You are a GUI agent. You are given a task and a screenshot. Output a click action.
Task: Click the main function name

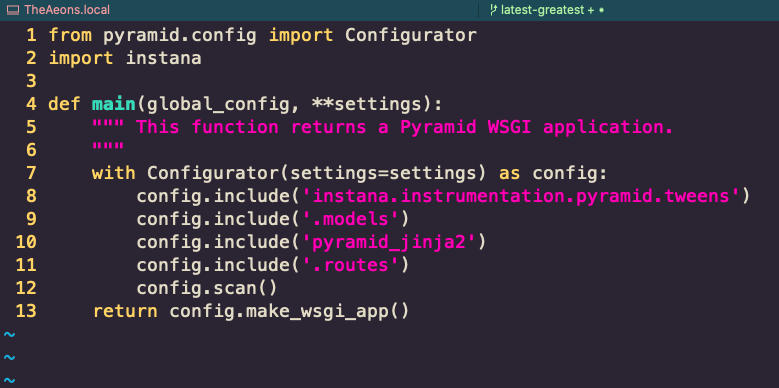click(x=114, y=104)
